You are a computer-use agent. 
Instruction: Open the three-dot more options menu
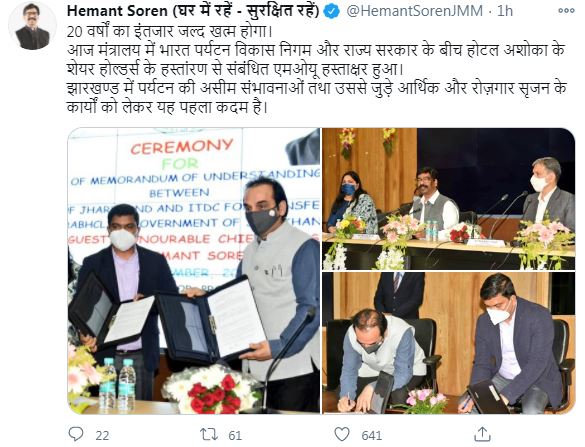[566, 11]
